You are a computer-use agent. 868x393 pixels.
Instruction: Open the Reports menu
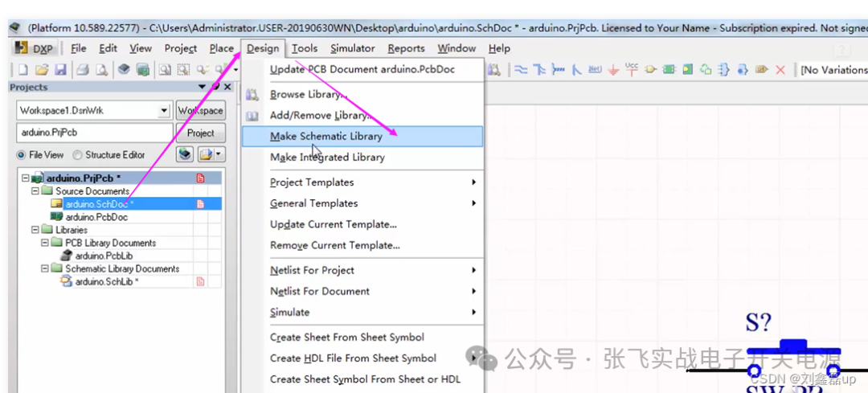407,49
